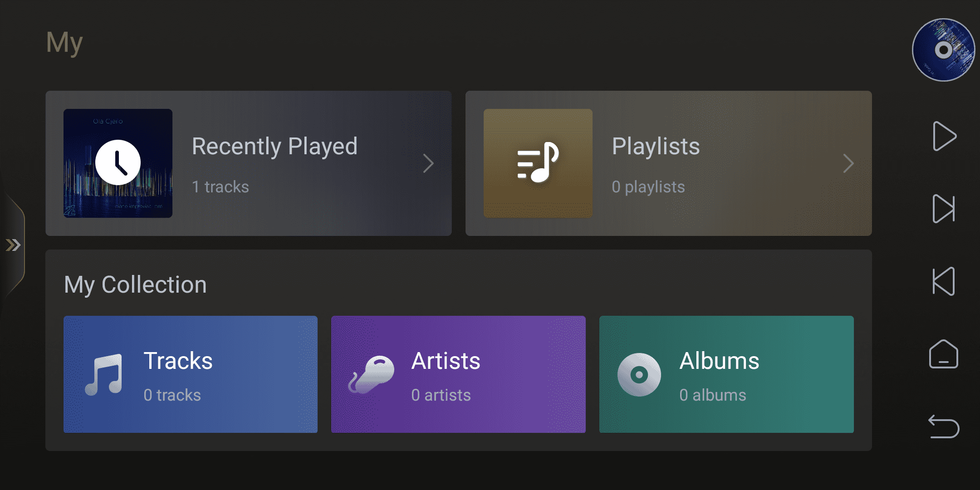Tap the home icon
Viewport: 980px width, 490px height.
tap(944, 354)
